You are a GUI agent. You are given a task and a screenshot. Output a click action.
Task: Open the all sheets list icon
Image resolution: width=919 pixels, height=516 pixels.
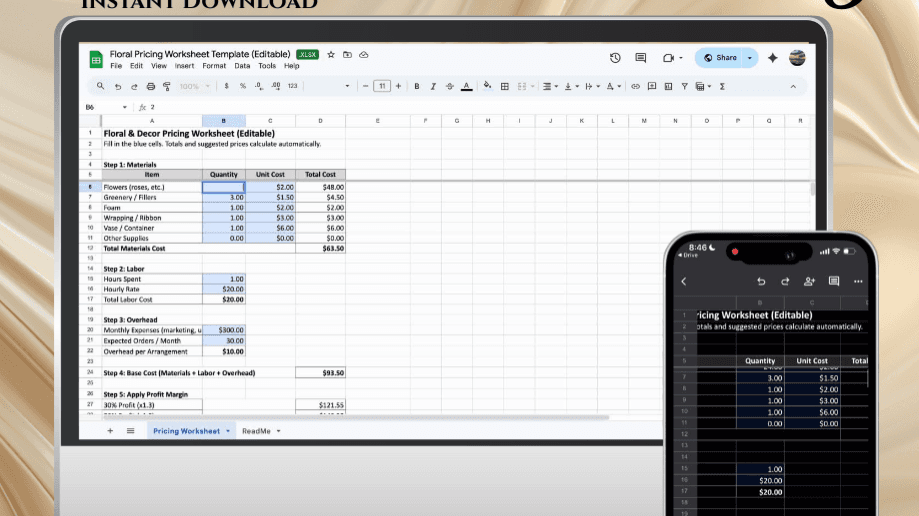tap(130, 430)
